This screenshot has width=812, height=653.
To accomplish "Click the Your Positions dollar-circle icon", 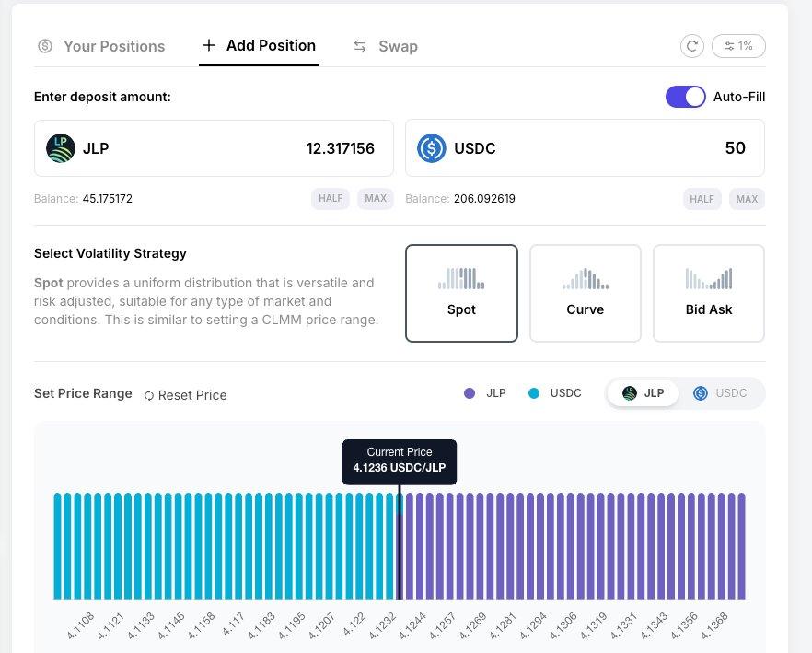I will pos(45,46).
